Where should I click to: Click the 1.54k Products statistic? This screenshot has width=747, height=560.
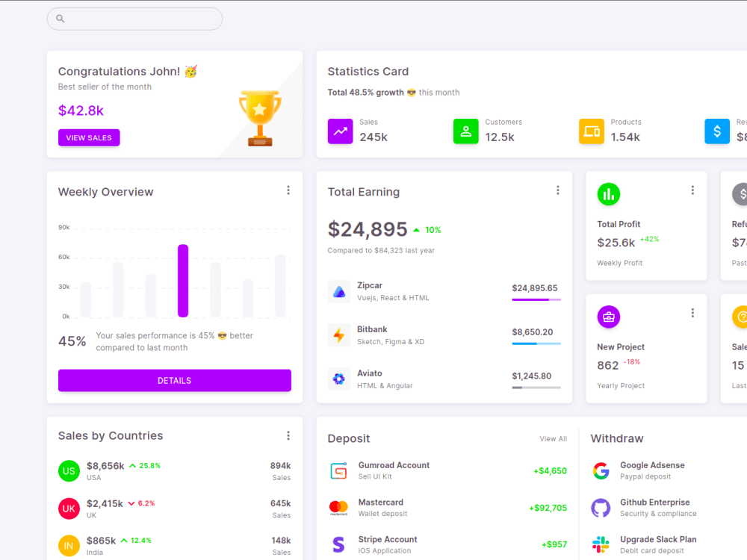click(625, 137)
